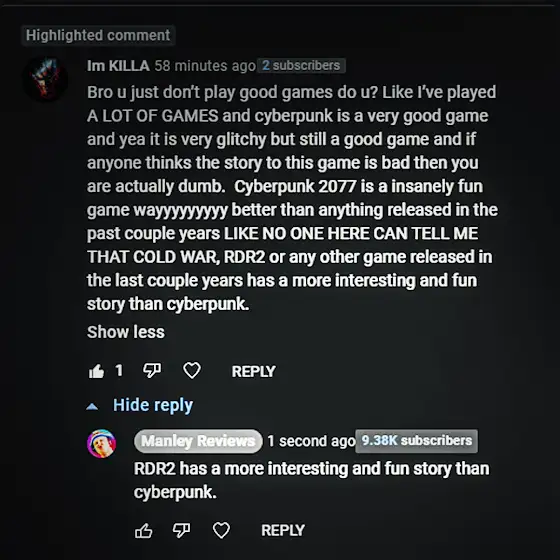Like the Im KILLA comment
Screen dimensions: 560x560
[x=96, y=371]
